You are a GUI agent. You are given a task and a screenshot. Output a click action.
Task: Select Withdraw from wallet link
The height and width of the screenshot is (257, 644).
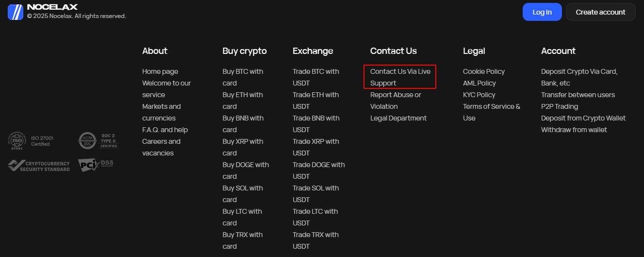(x=574, y=130)
